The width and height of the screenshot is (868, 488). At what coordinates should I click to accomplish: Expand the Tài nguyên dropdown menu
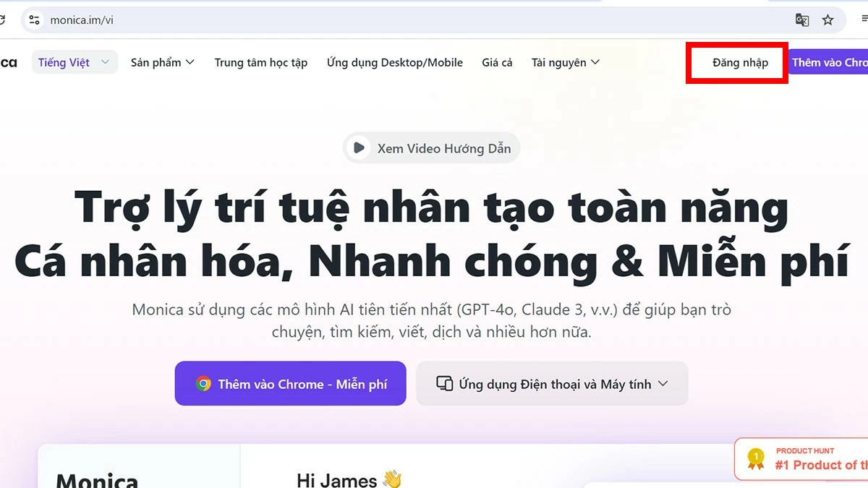[566, 62]
